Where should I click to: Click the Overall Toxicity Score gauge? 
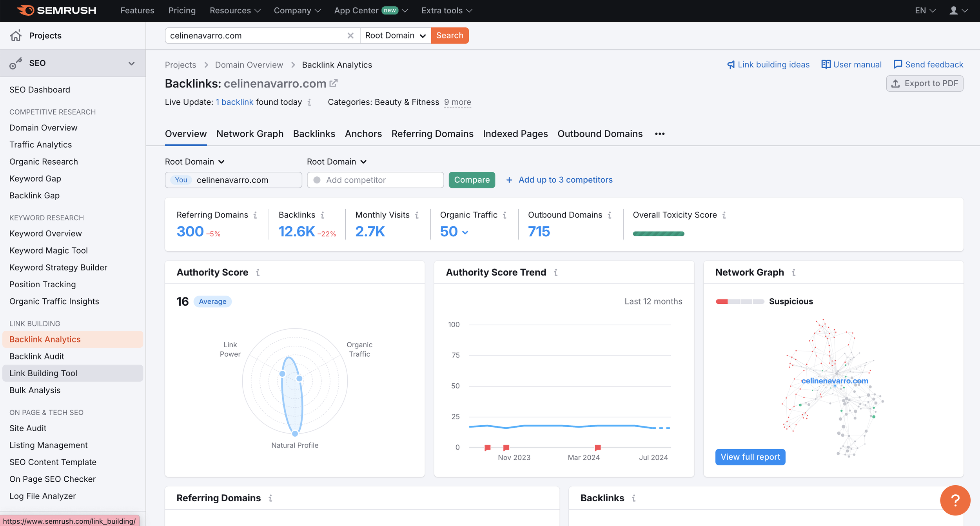pos(659,233)
